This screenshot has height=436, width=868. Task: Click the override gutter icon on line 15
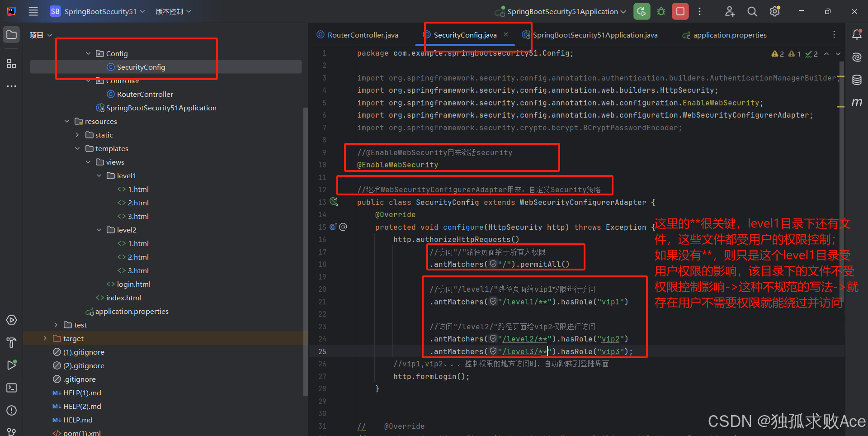(x=333, y=227)
